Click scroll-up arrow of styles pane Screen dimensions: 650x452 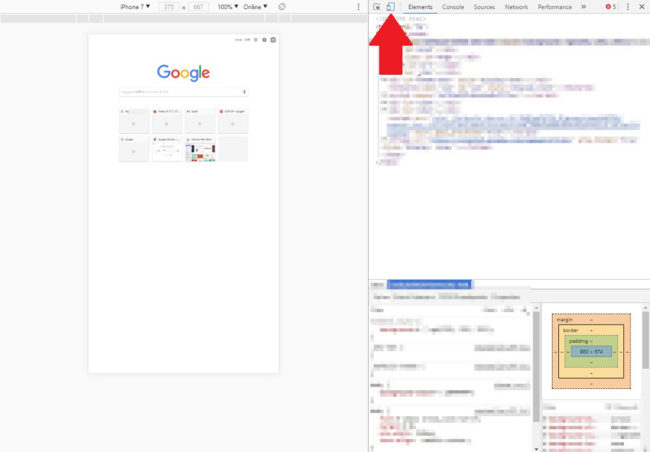[x=536, y=308]
